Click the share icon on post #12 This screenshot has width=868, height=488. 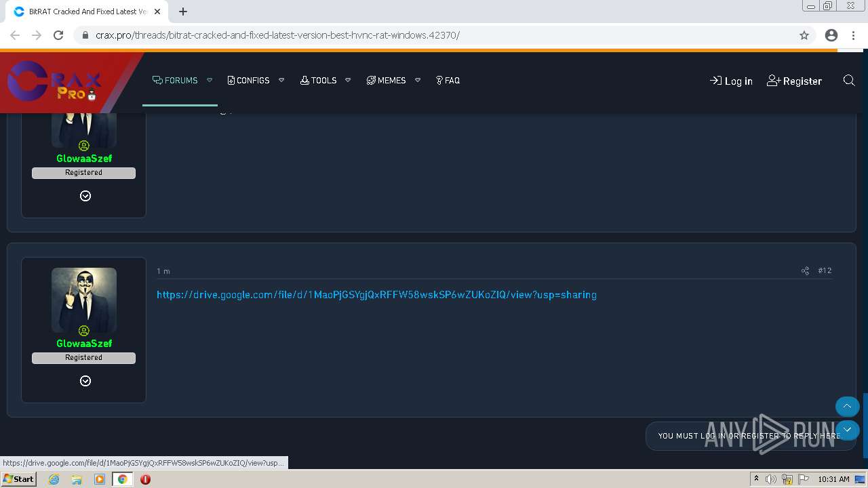(805, 270)
